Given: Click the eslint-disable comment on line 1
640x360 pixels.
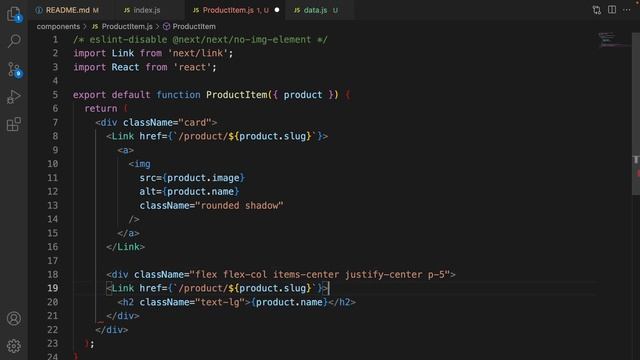Looking at the screenshot, I should [200, 40].
